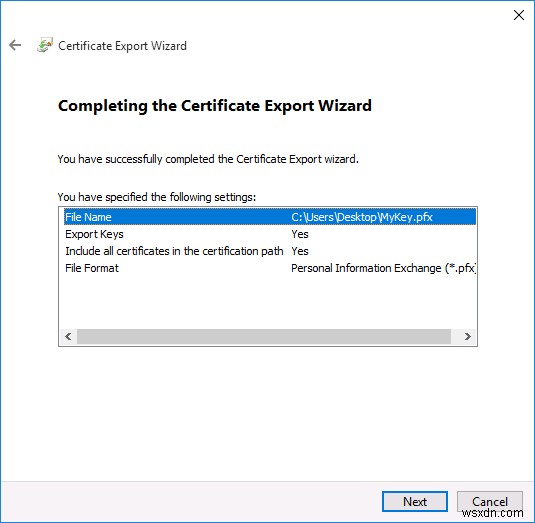Image resolution: width=535 pixels, height=523 pixels.
Task: Click the Personal Information Exchange value
Action: coord(384,268)
